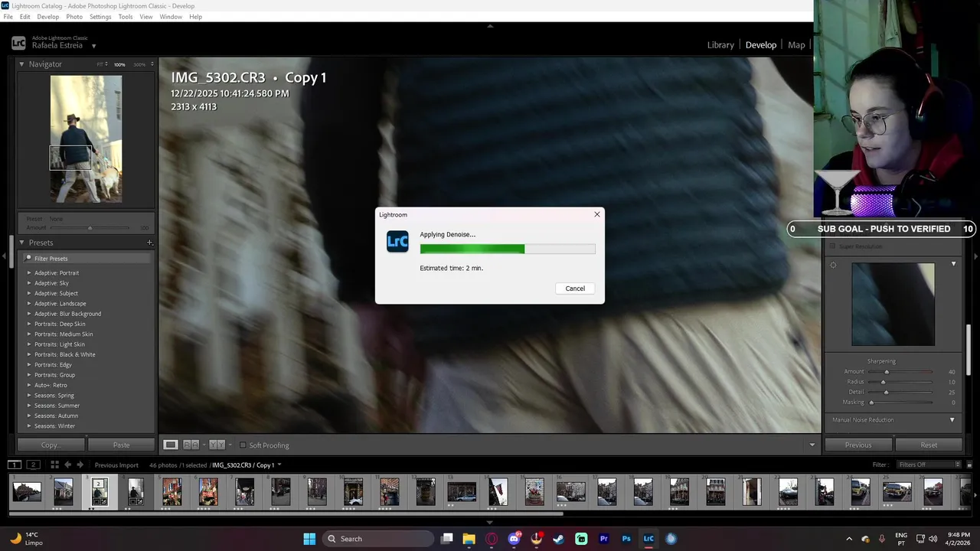Show main window display icon 1
The image size is (980, 551).
pos(14,465)
